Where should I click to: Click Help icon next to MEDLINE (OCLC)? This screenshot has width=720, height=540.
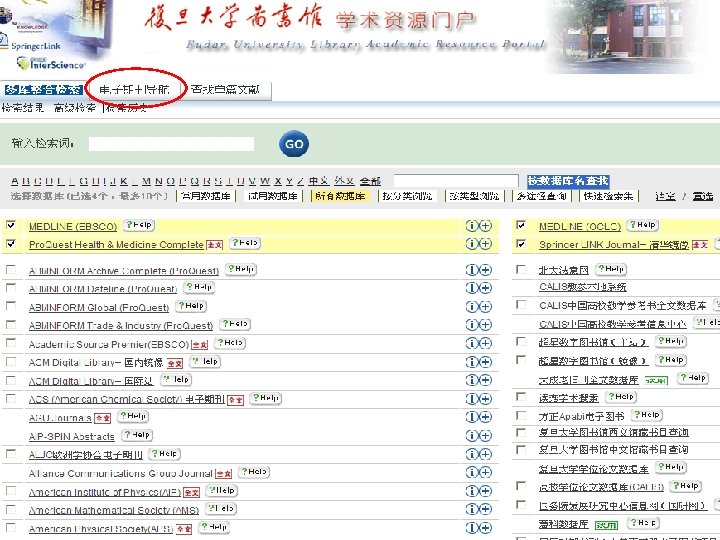643,225
